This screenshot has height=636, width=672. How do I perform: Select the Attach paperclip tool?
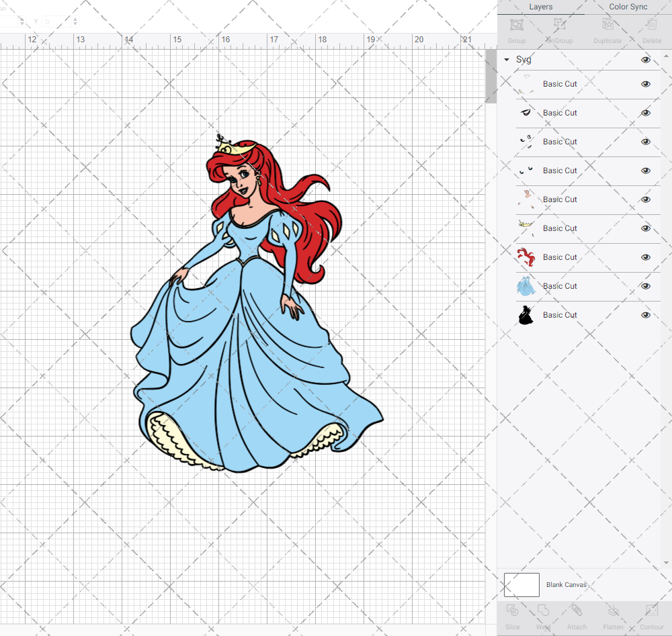(577, 610)
